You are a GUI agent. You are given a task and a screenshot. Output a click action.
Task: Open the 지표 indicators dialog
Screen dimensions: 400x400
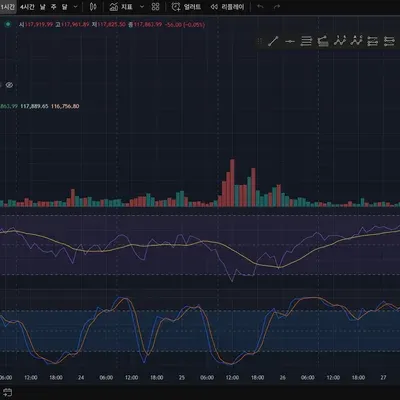click(121, 7)
